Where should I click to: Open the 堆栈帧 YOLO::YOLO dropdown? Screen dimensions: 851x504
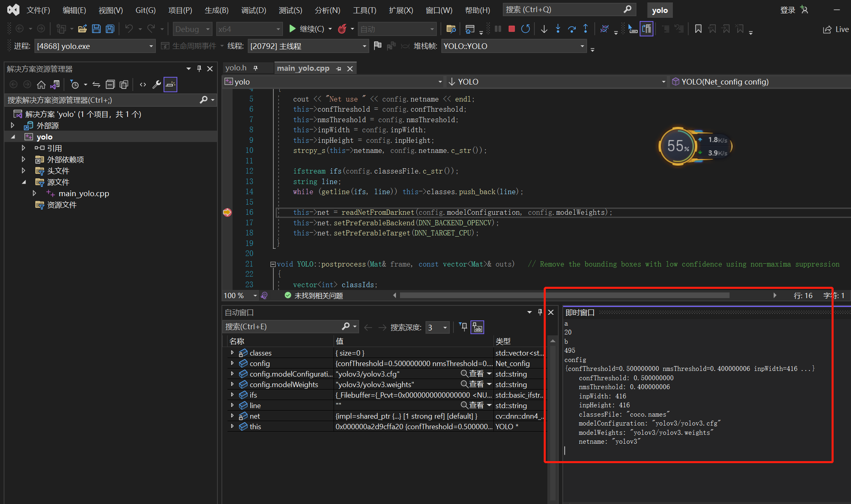582,46
